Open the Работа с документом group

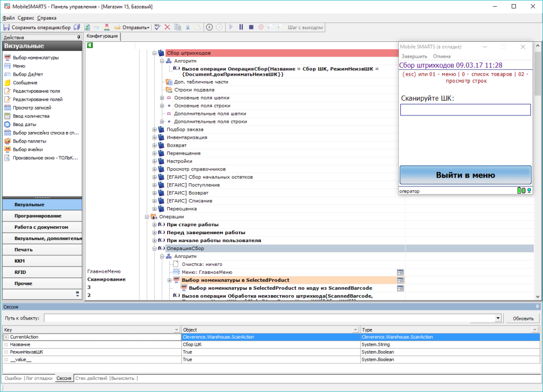click(x=42, y=227)
